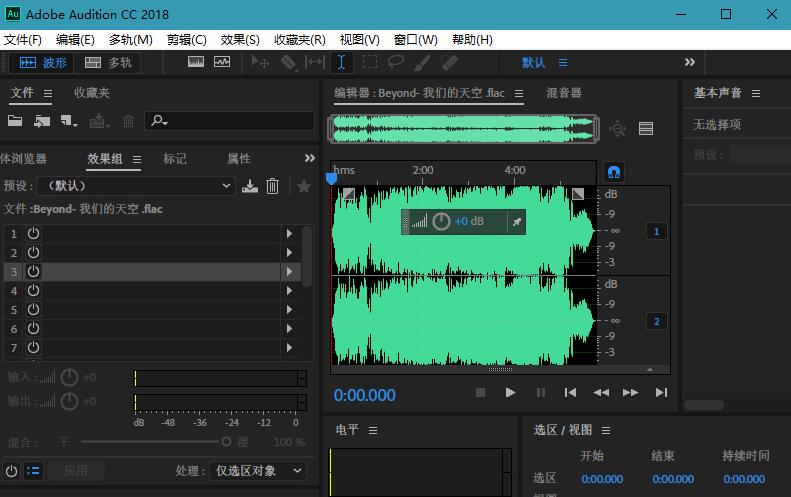Image resolution: width=791 pixels, height=497 pixels.
Task: Click the New File icon
Action: point(68,121)
